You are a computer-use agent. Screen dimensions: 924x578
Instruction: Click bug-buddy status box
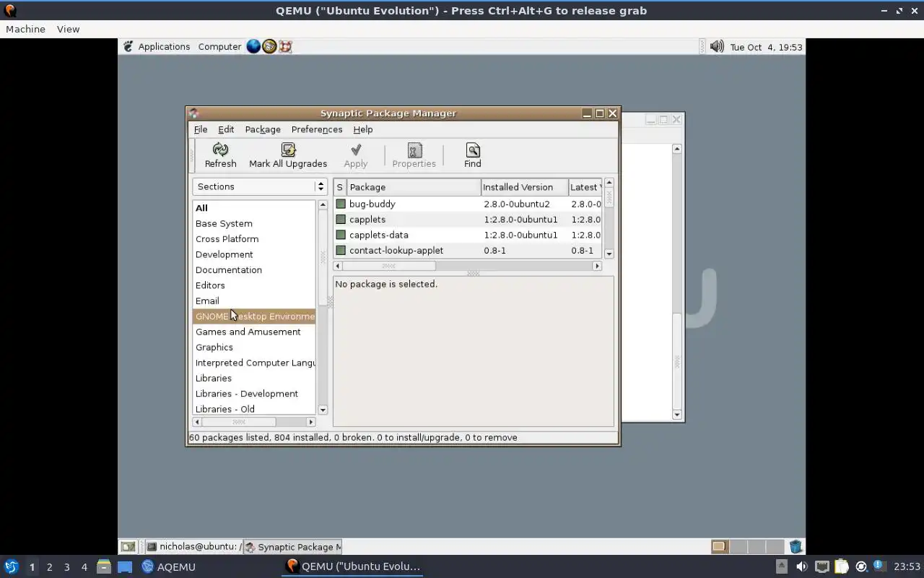tap(341, 204)
